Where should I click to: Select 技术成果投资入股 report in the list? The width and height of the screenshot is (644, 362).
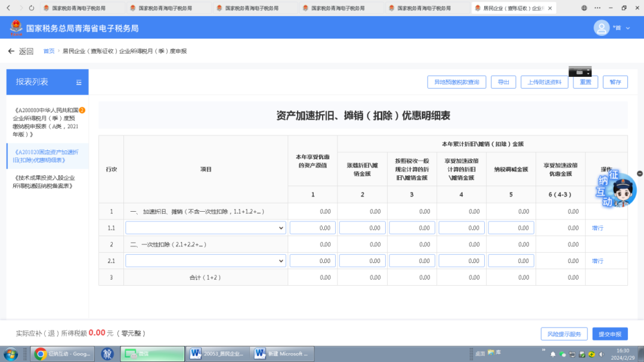pos(44,182)
